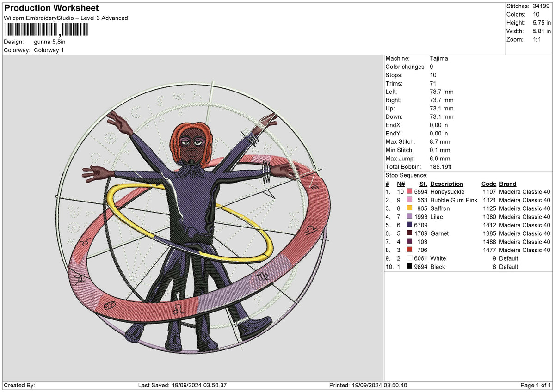Click stitch count '5594' in Honeysuckle row
The image size is (555, 392).
pyautogui.click(x=420, y=192)
